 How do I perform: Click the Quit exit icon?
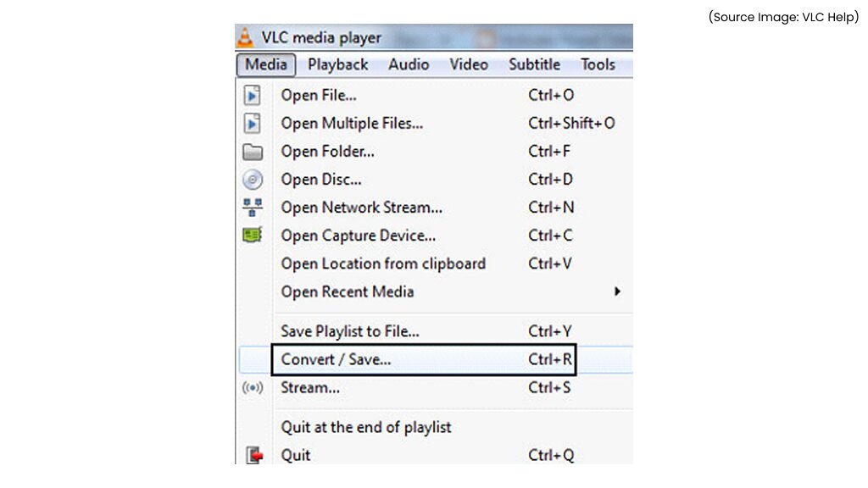pos(253,455)
